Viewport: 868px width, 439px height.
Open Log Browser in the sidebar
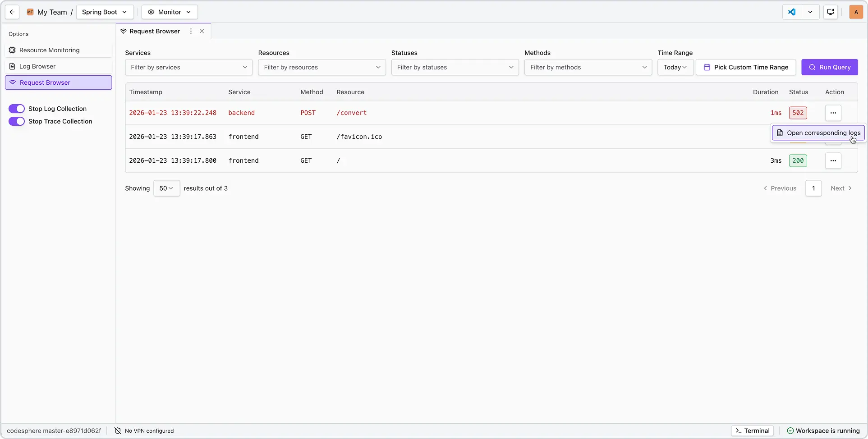(x=37, y=66)
